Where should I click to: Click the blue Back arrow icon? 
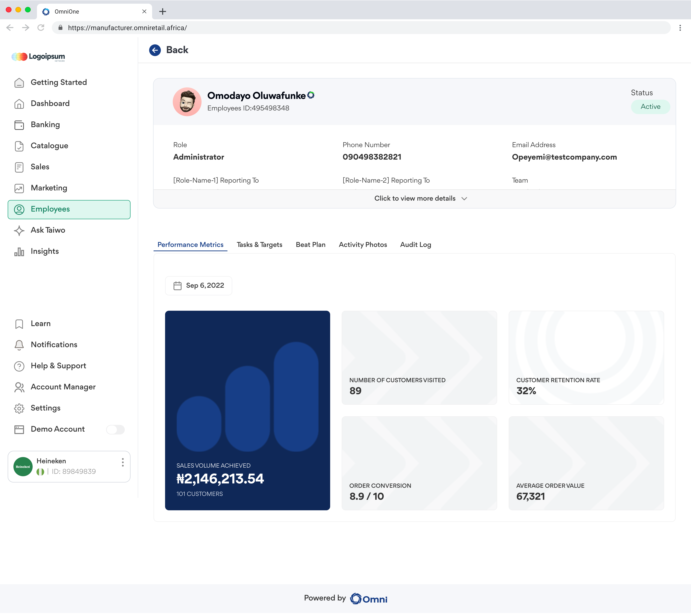click(155, 50)
